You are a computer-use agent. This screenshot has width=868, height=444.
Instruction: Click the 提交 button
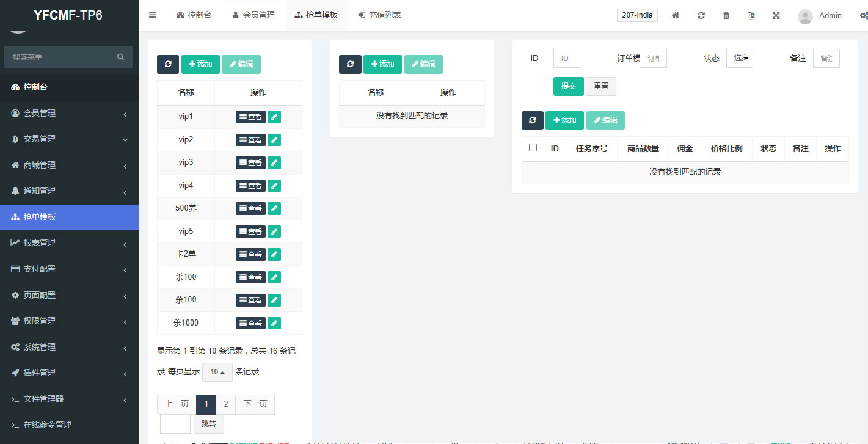568,86
